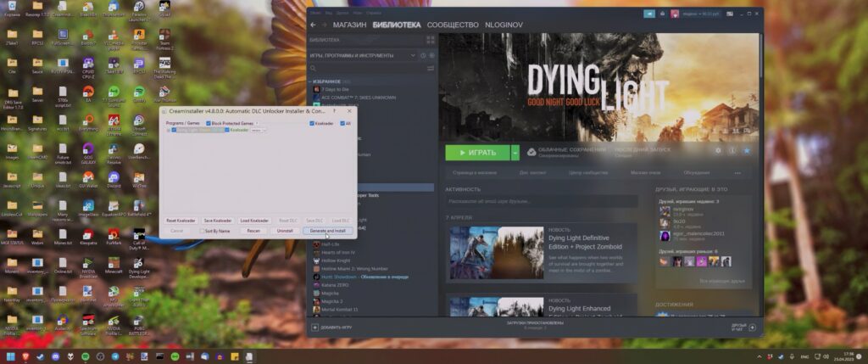The image size is (868, 364).
Task: Click the ДОБАВИТЬ ИГРУ plus icon
Action: (x=314, y=328)
